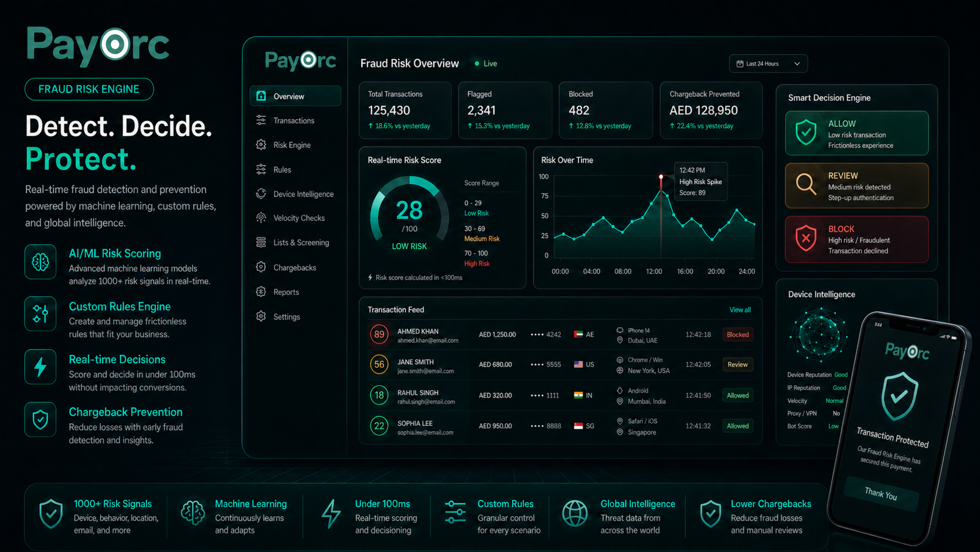Click the iPhone 14 device entry
Viewport: 980px width, 552px height.
click(x=639, y=331)
